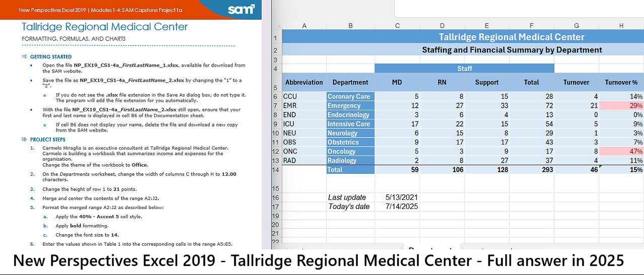Select the Coronary Care department cell

(350, 96)
